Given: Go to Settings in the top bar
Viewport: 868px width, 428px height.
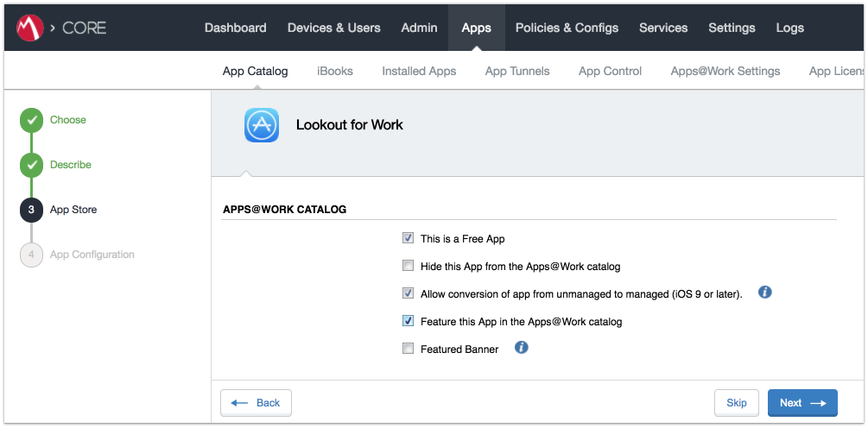Looking at the screenshot, I should pyautogui.click(x=732, y=28).
